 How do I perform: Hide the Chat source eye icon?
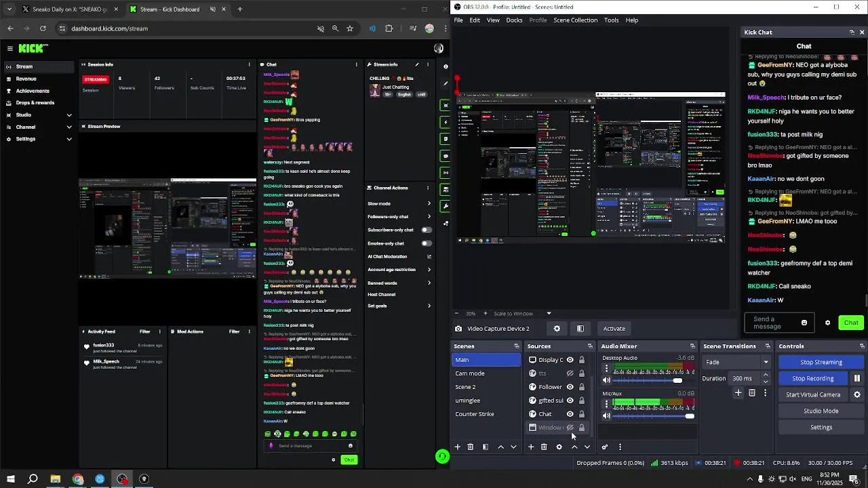[x=570, y=414]
